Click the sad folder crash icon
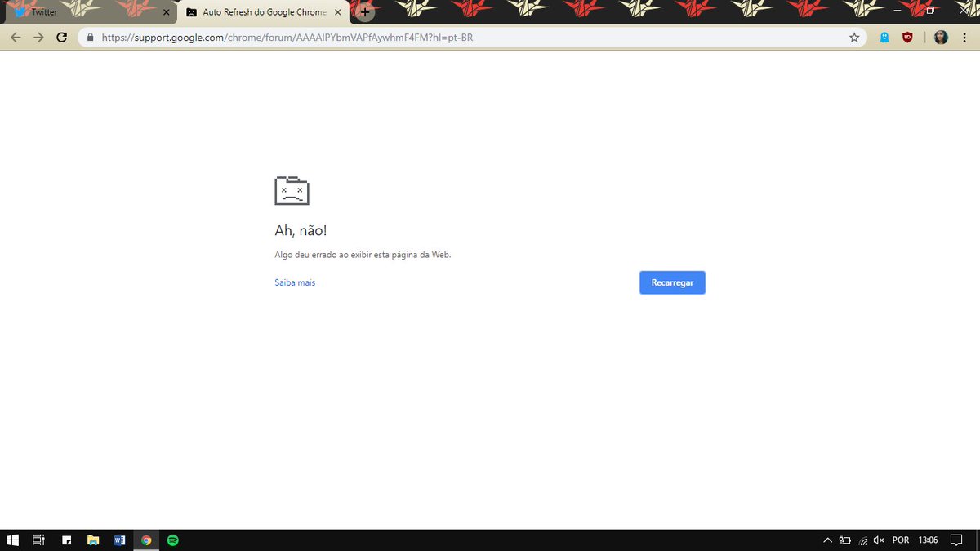The width and height of the screenshot is (980, 551). pos(292,190)
